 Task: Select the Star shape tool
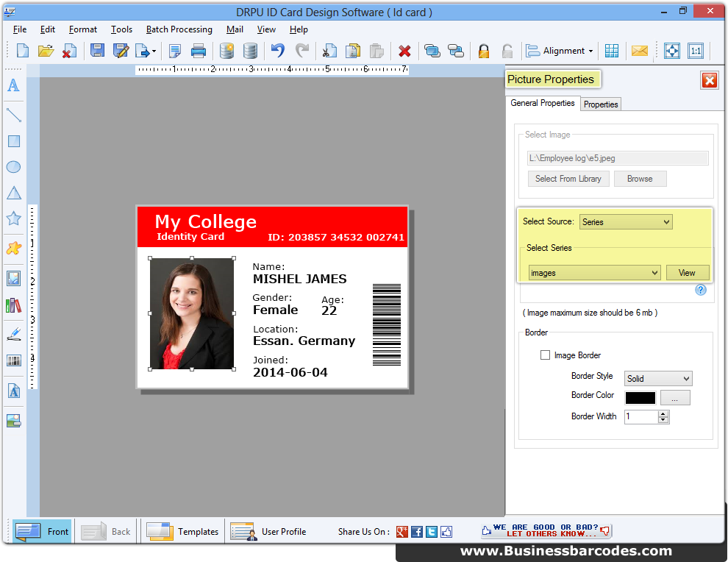(x=13, y=217)
